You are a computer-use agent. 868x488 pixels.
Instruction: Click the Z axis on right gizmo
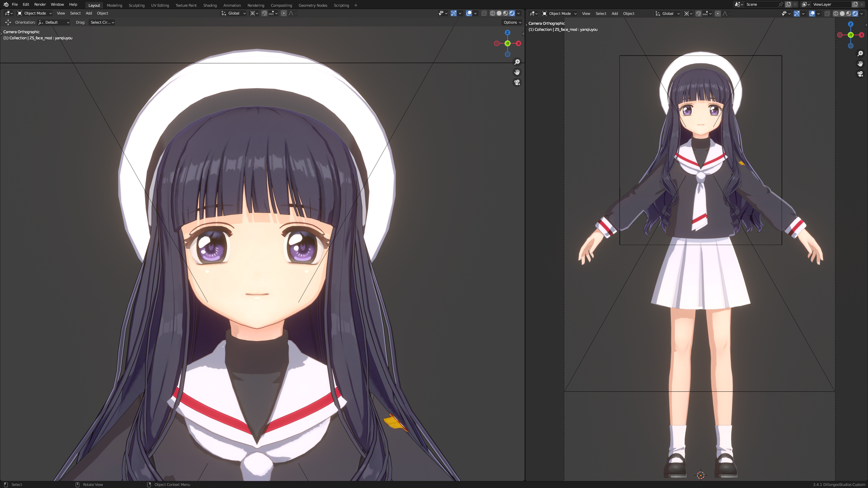(851, 24)
